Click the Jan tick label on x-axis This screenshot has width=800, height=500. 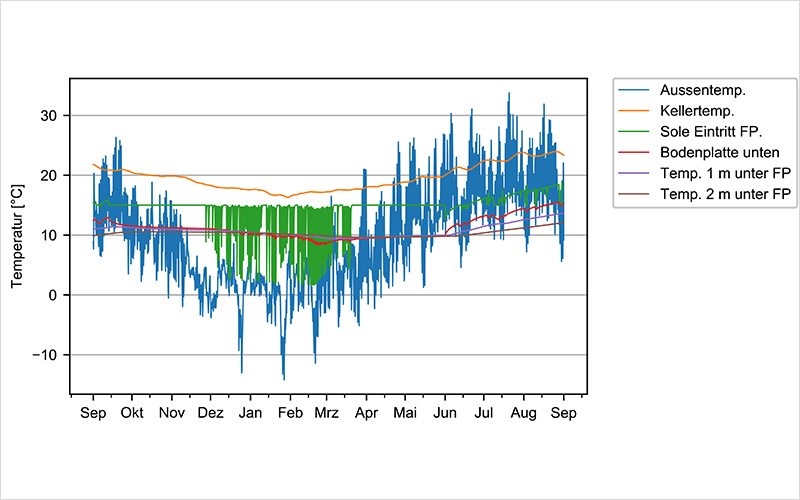point(250,412)
